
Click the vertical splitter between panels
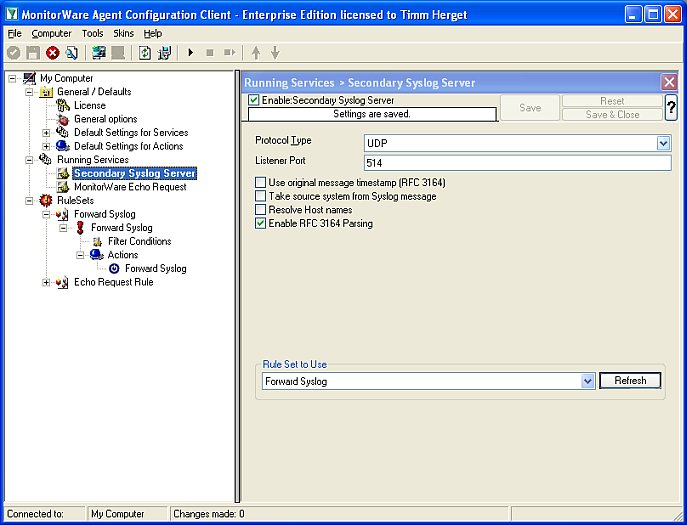(x=237, y=286)
